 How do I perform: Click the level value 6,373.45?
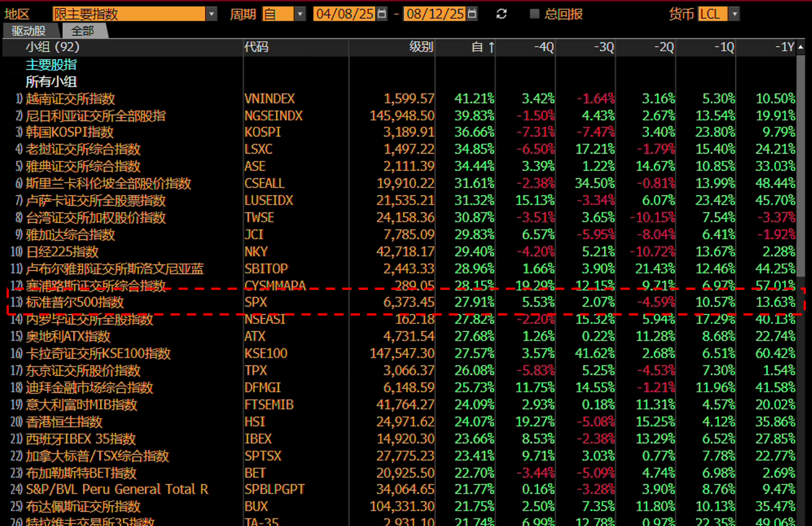point(409,302)
